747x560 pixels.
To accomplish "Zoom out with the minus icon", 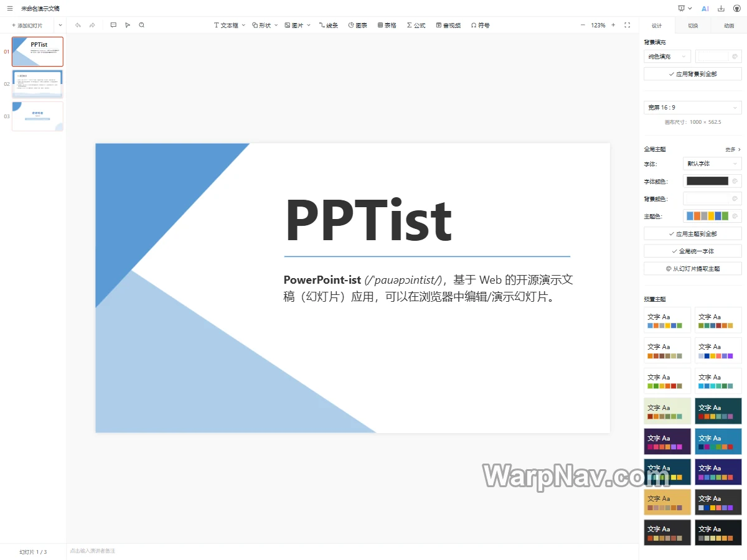I will click(583, 25).
